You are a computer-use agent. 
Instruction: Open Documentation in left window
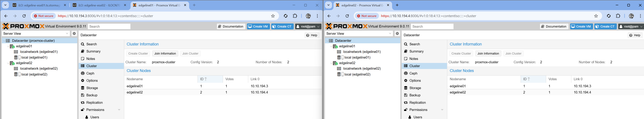(x=231, y=27)
